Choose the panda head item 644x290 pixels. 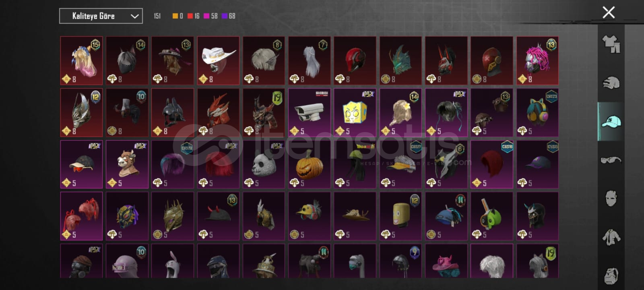264,164
